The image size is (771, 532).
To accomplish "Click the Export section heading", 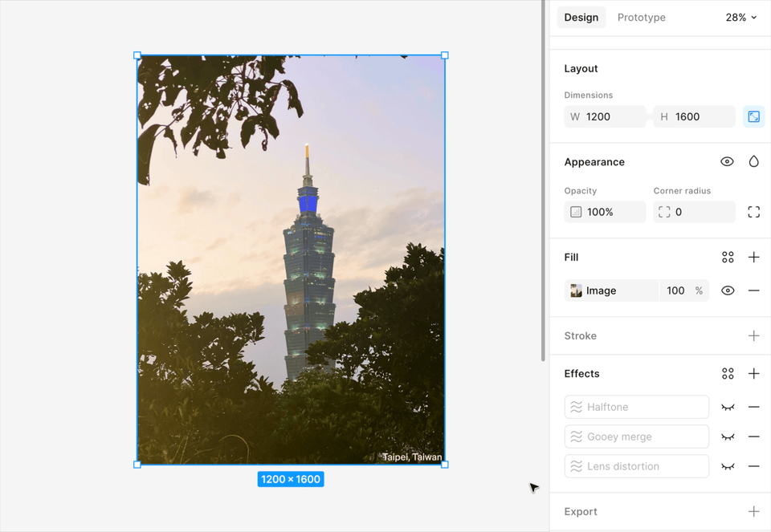I will (x=581, y=511).
